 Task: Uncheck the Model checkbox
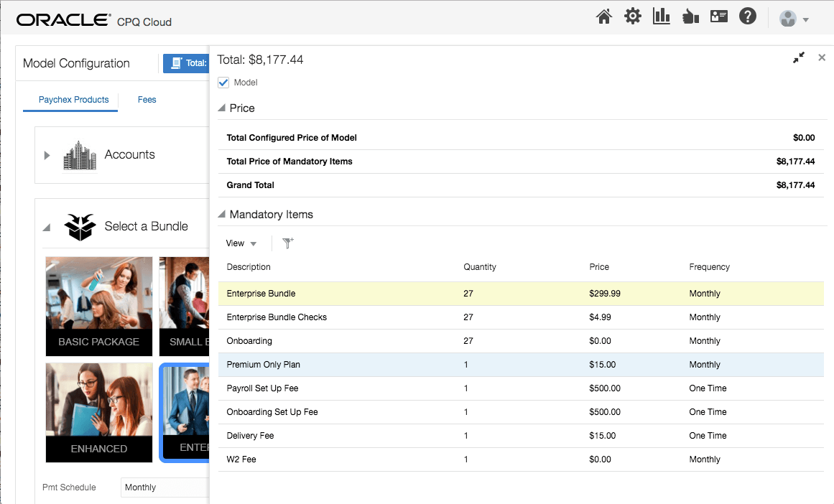[x=223, y=83]
